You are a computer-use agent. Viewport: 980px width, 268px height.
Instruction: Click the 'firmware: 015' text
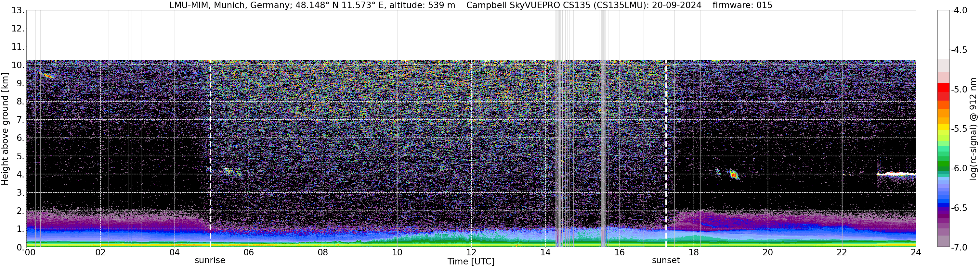(x=742, y=5)
